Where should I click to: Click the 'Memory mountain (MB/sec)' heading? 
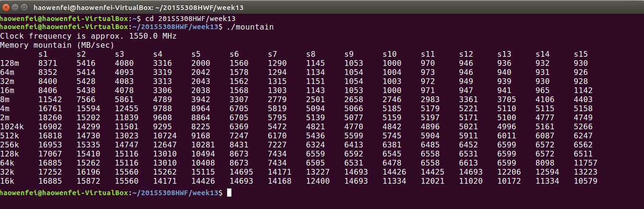pyautogui.click(x=57, y=45)
